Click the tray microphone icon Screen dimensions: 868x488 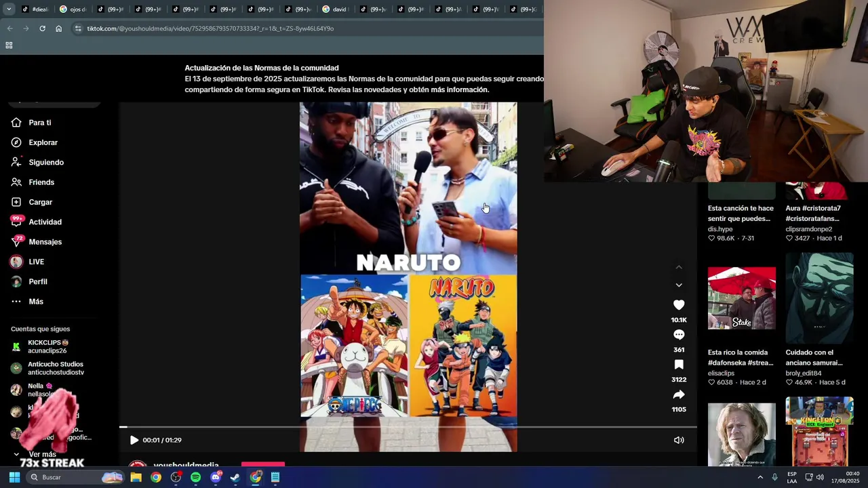(x=774, y=477)
